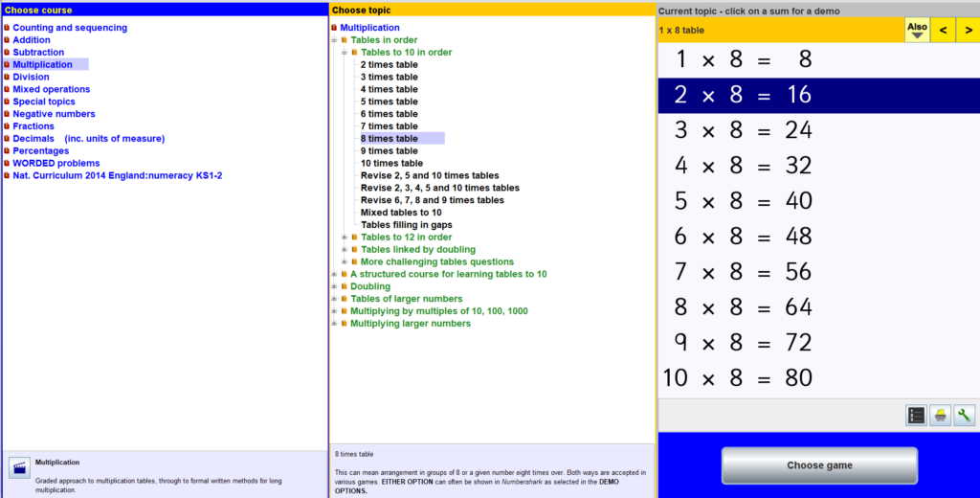
Task: Click the sum 10 × 8 = 80
Action: point(819,378)
